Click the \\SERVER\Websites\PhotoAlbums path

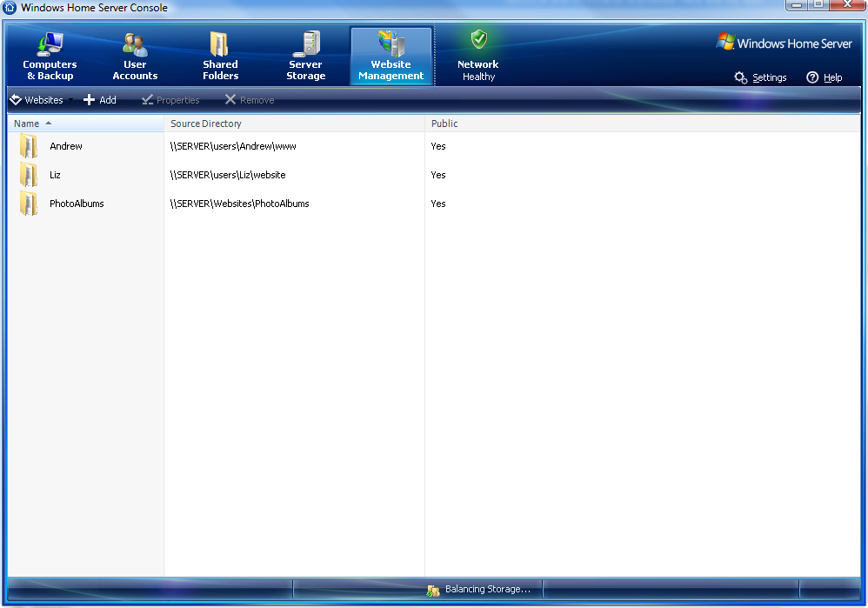tap(239, 204)
